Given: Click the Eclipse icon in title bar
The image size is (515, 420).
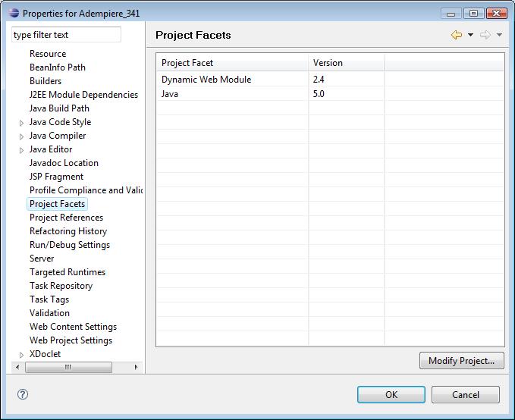Looking at the screenshot, I should [x=14, y=13].
